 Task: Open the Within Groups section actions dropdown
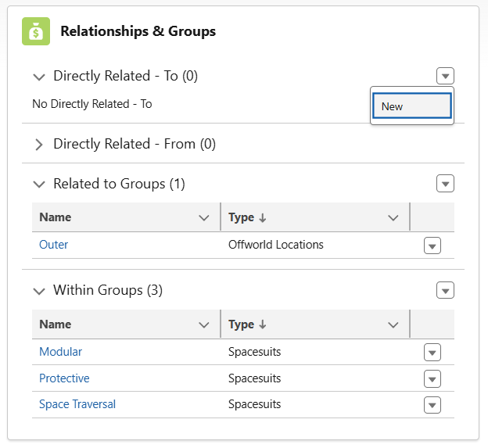coord(445,290)
